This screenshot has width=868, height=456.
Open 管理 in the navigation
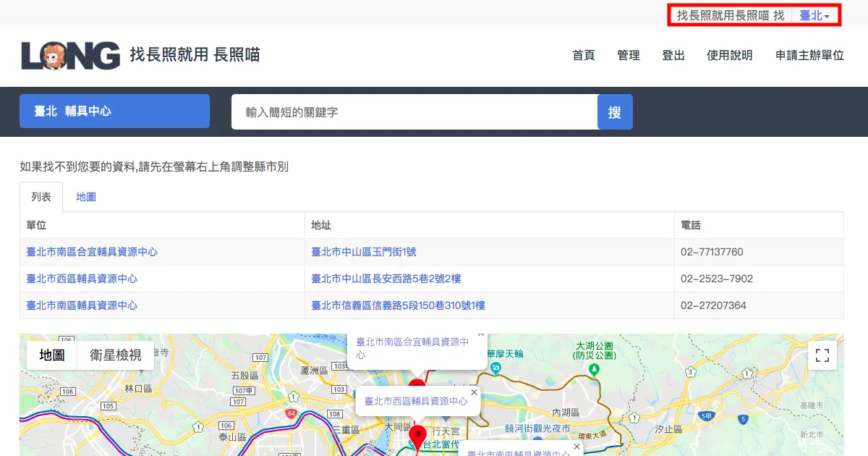tap(629, 55)
